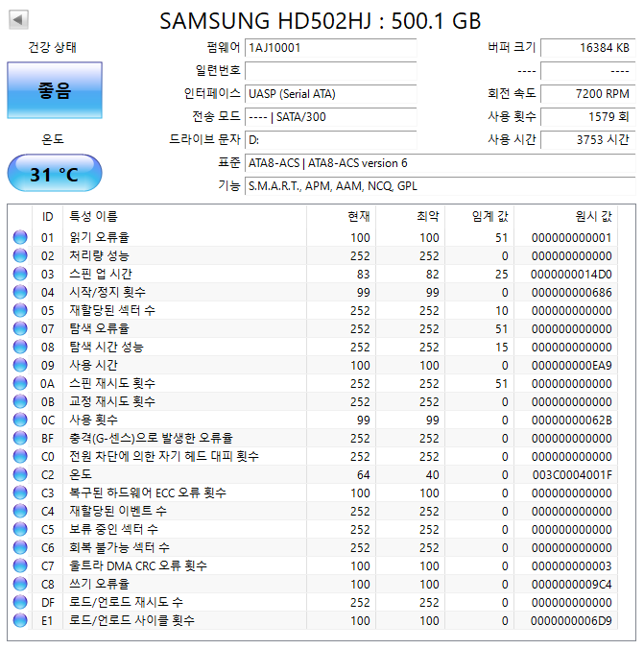Click the 회전 속도 field showing 7200 RPM
This screenshot has width=644, height=649.
point(585,94)
